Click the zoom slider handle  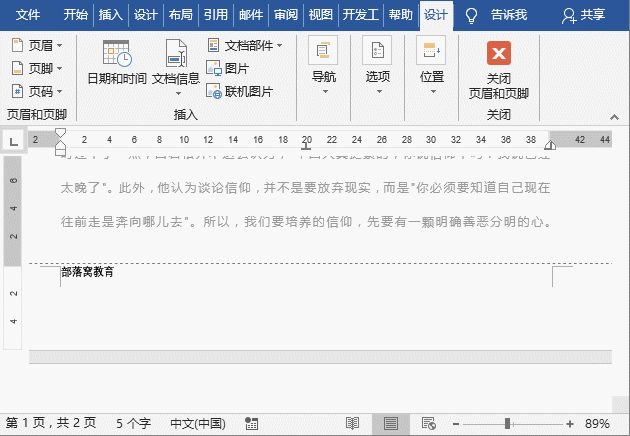(x=507, y=424)
